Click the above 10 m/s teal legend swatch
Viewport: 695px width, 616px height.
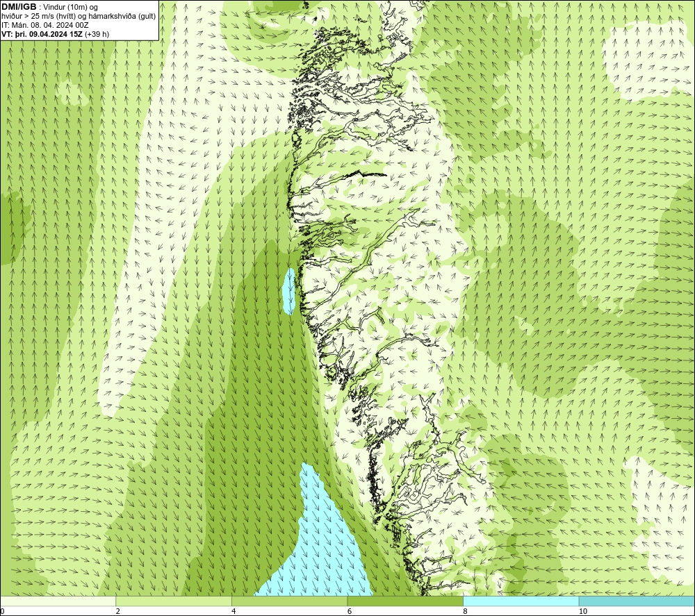[637, 601]
